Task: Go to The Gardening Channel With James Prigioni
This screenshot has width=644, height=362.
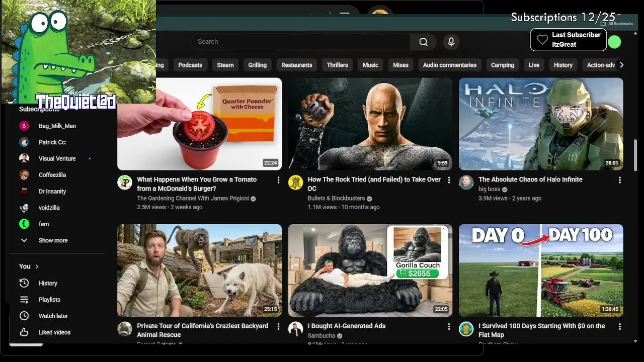Action: tap(193, 199)
